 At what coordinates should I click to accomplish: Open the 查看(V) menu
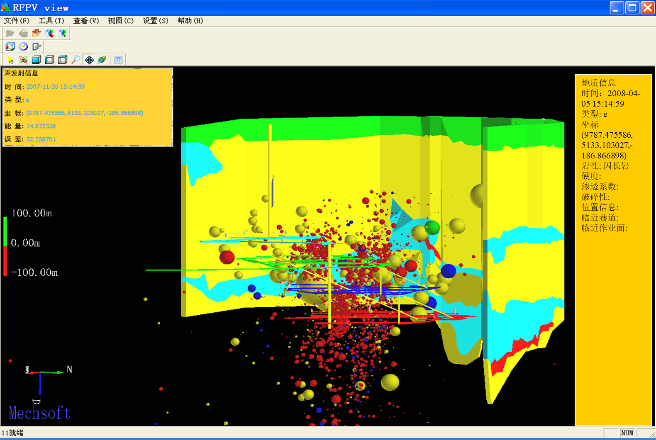click(86, 20)
